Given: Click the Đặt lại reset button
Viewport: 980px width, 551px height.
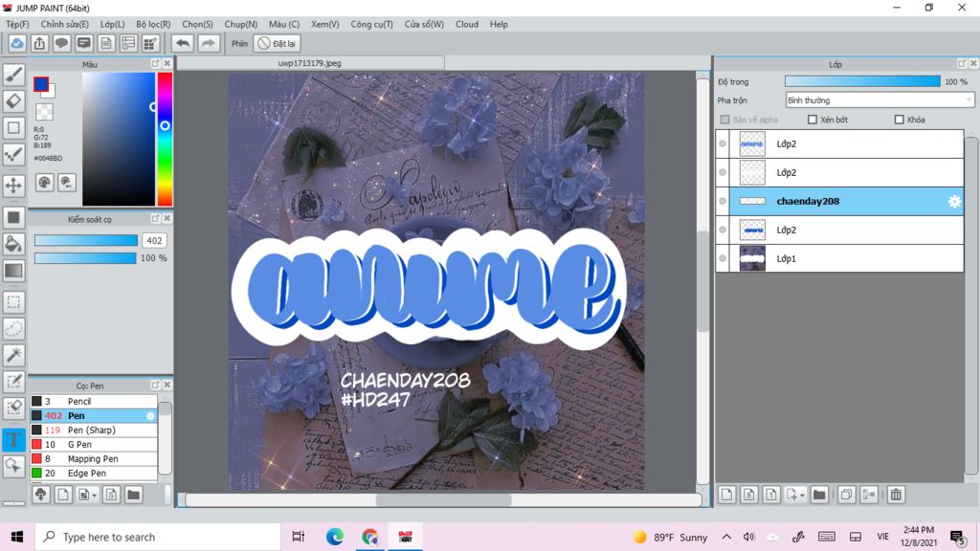Looking at the screenshot, I should point(277,43).
